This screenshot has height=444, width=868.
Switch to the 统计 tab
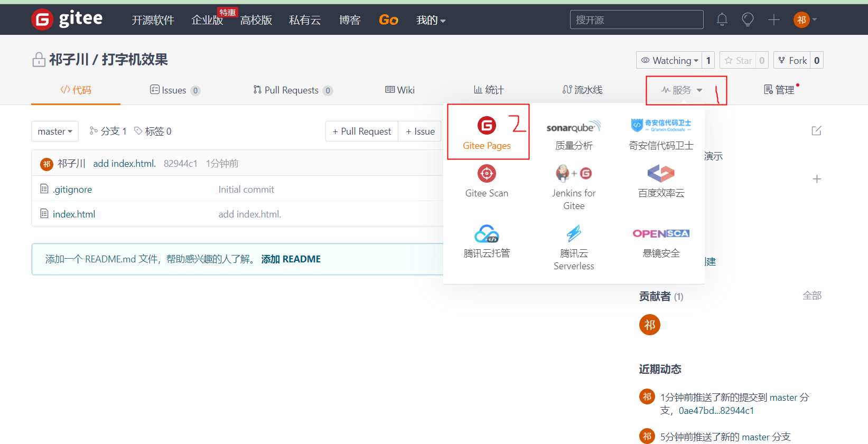click(489, 90)
